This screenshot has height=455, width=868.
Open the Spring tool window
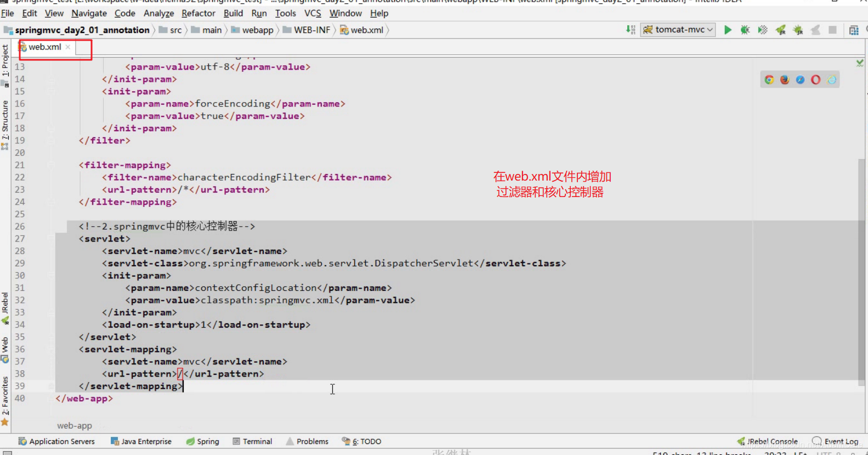pos(202,441)
